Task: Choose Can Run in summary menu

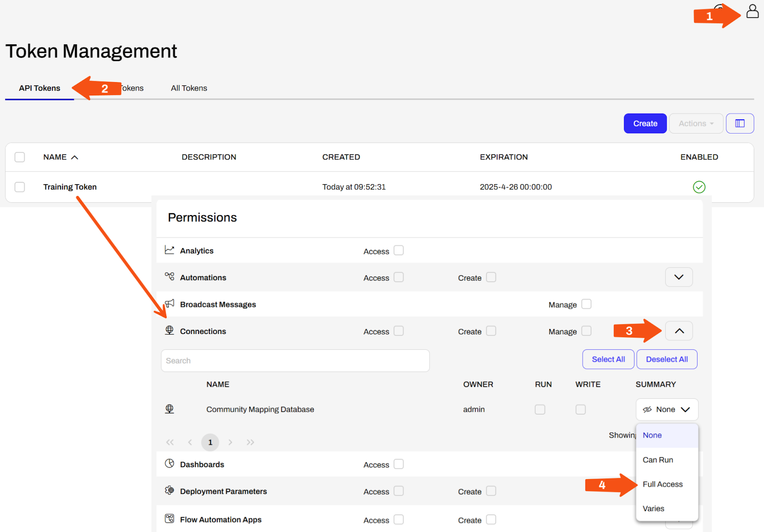Action: 667,460
